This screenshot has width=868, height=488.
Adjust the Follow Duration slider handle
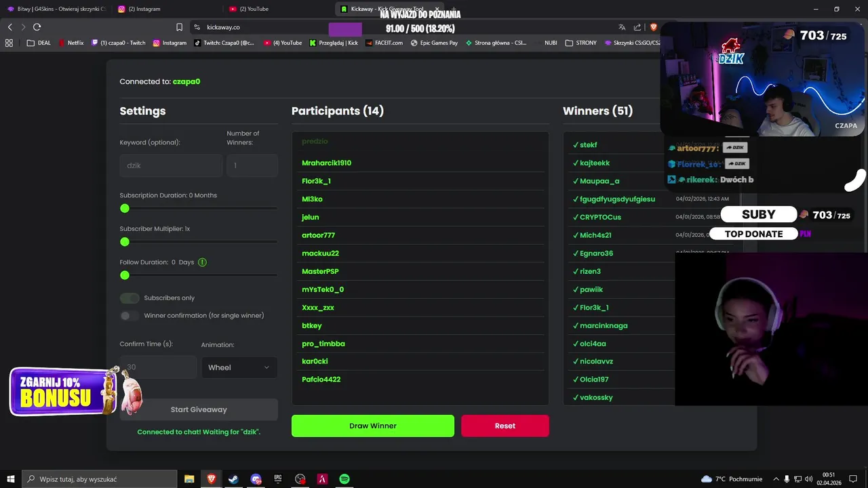point(125,275)
